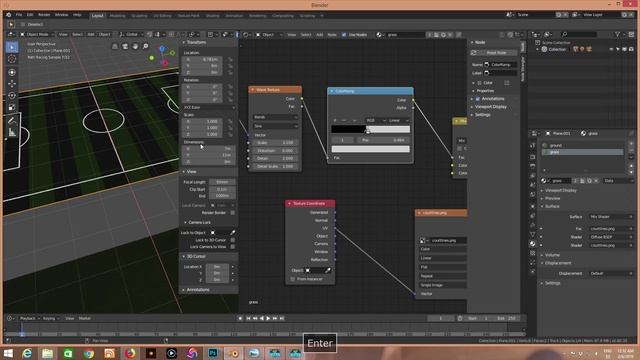This screenshot has height=360, width=640.
Task: Jump to the end frame in timeline
Action: pyautogui.click(x=282, y=318)
